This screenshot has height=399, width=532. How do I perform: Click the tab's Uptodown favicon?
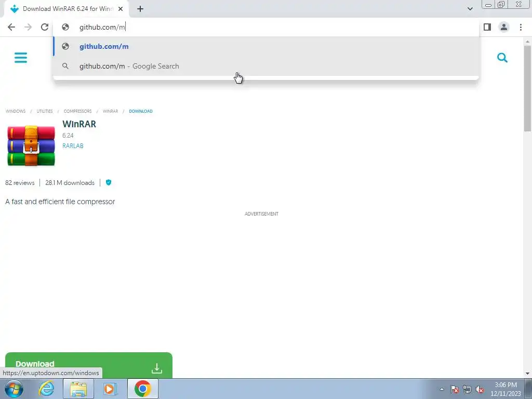tap(14, 9)
